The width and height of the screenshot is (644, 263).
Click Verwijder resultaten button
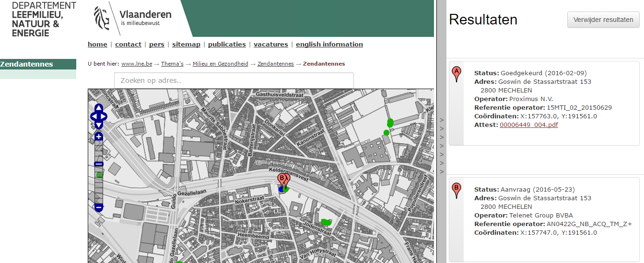pos(603,20)
